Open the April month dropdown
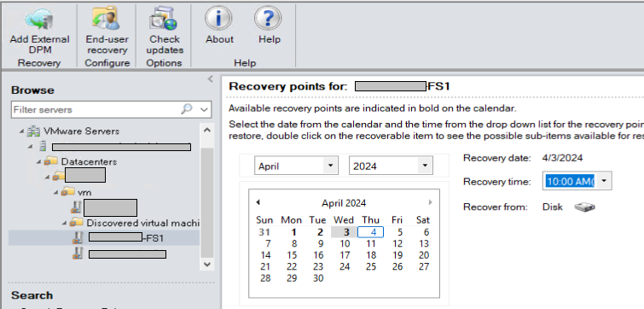 (330, 166)
